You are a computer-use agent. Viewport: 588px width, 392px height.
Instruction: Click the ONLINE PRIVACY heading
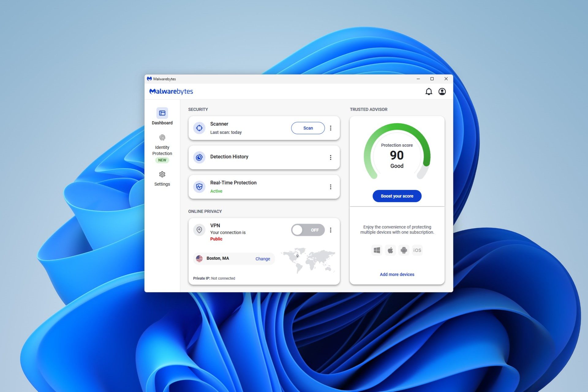pos(205,211)
